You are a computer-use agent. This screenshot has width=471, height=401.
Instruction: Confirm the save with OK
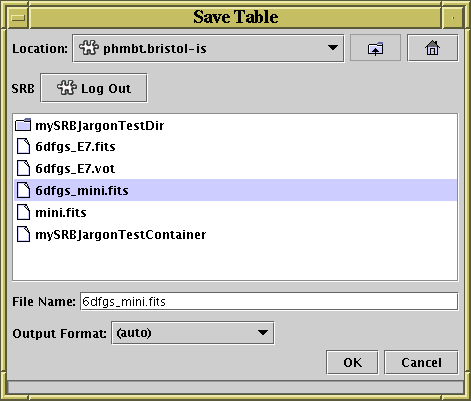(x=352, y=362)
